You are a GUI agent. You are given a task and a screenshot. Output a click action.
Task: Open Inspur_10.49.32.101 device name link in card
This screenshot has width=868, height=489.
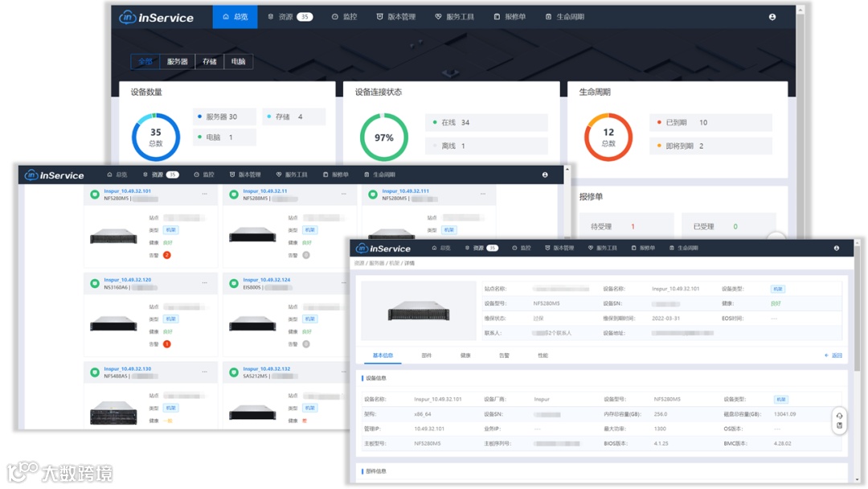click(x=127, y=191)
